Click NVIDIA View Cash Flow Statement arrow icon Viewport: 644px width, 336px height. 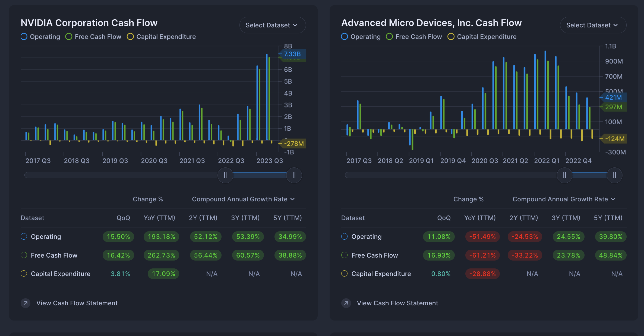26,303
